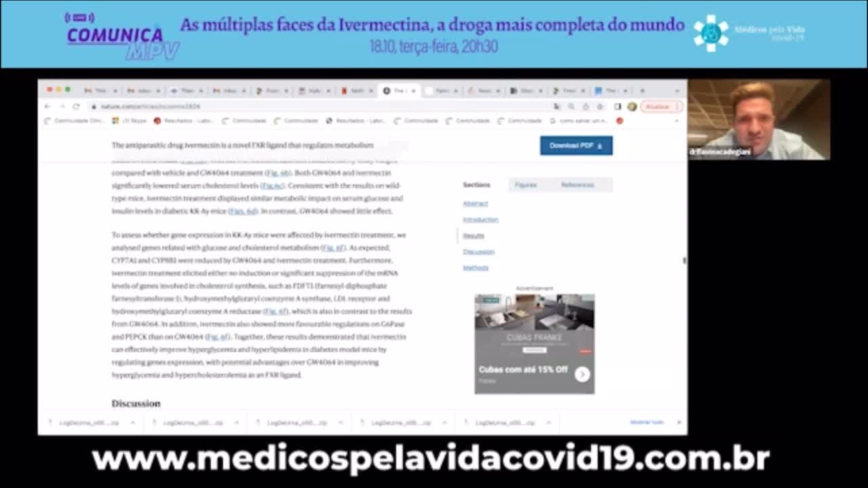This screenshot has width=868, height=488.
Task: Click the speaker webcam video thumbnail
Action: click(759, 120)
